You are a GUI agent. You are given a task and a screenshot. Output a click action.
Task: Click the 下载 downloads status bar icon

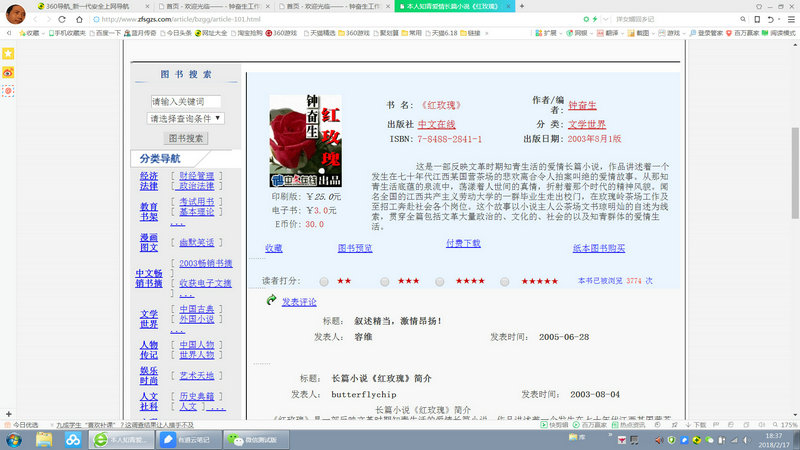pyautogui.click(x=696, y=424)
